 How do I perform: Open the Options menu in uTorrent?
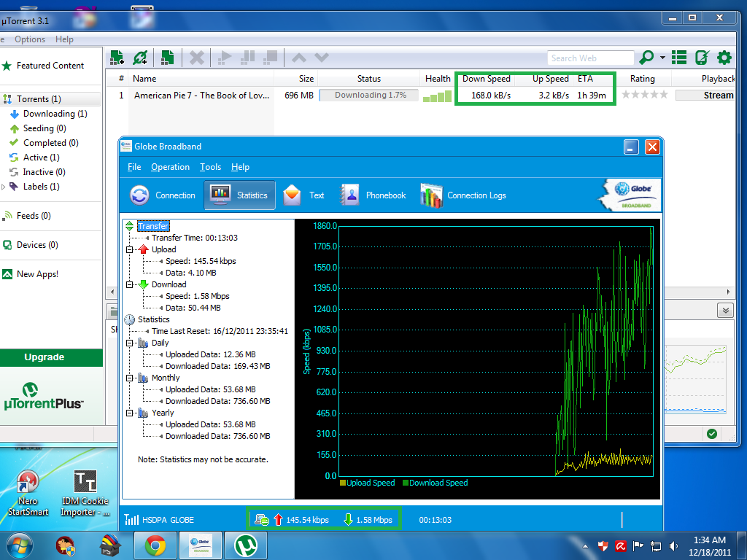pos(29,39)
